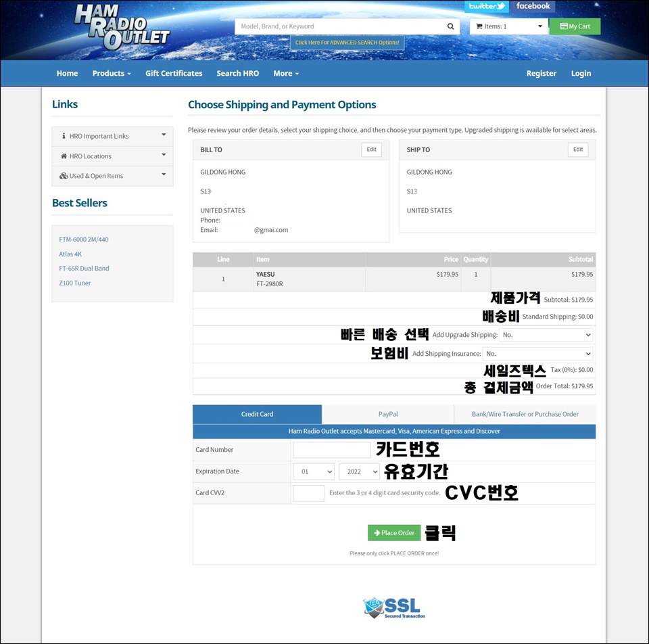Click the My Cart button
649x644 pixels.
click(575, 26)
